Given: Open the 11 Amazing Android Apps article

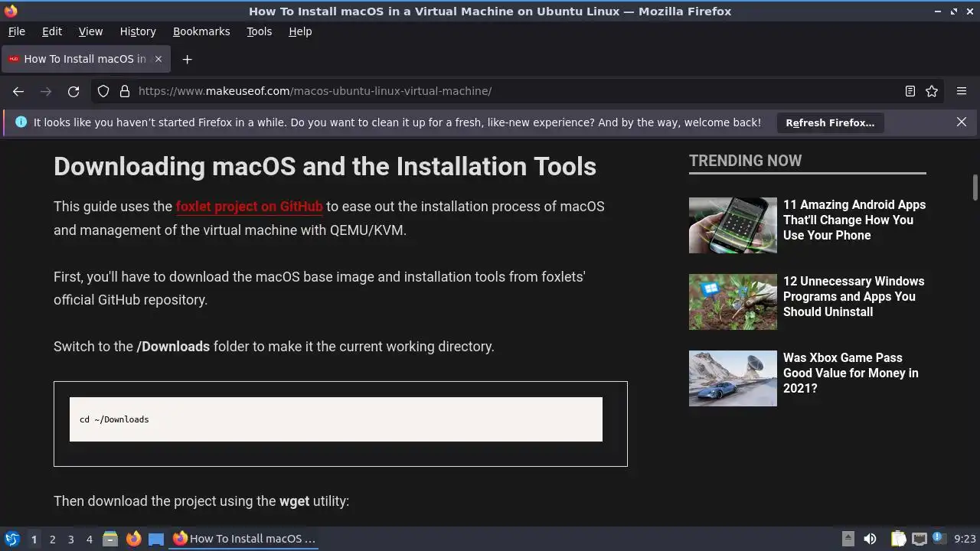Looking at the screenshot, I should (854, 220).
